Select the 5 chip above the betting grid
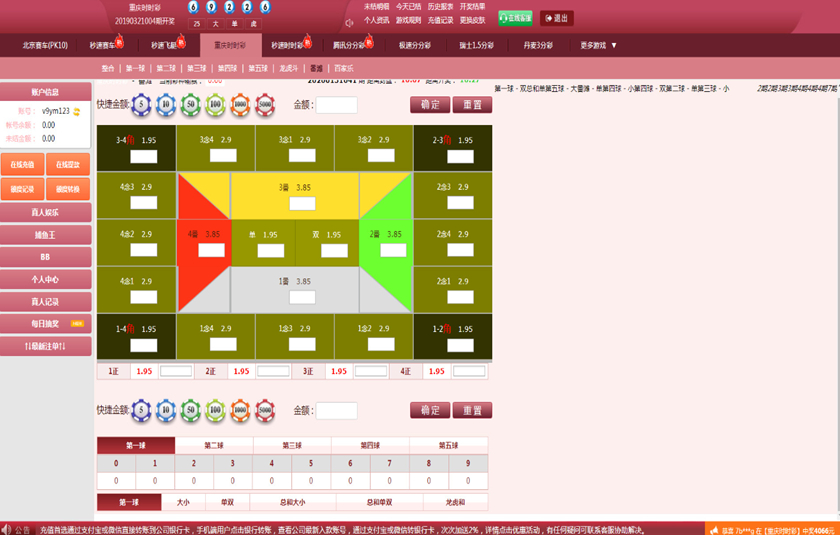This screenshot has height=535, width=840. pyautogui.click(x=140, y=104)
